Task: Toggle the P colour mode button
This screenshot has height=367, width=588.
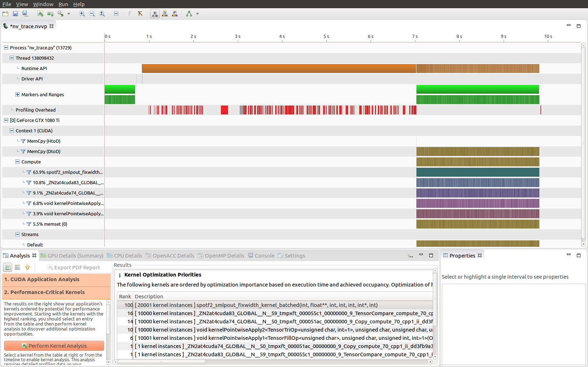Action: point(175,14)
